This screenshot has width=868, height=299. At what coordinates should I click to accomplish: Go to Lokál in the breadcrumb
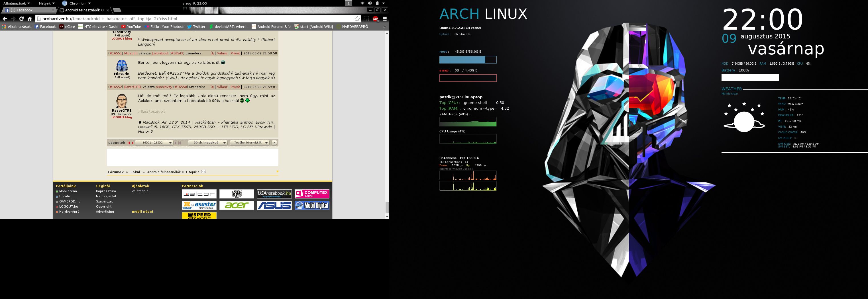[x=135, y=172]
